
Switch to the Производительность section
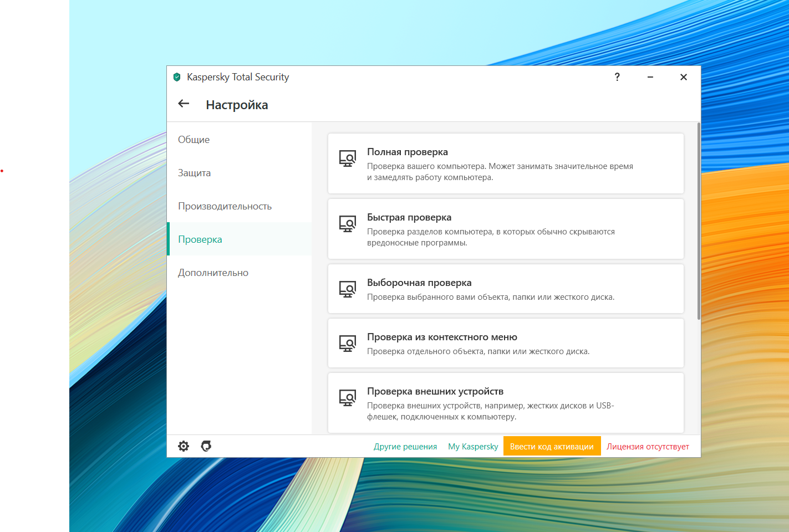(x=240, y=206)
